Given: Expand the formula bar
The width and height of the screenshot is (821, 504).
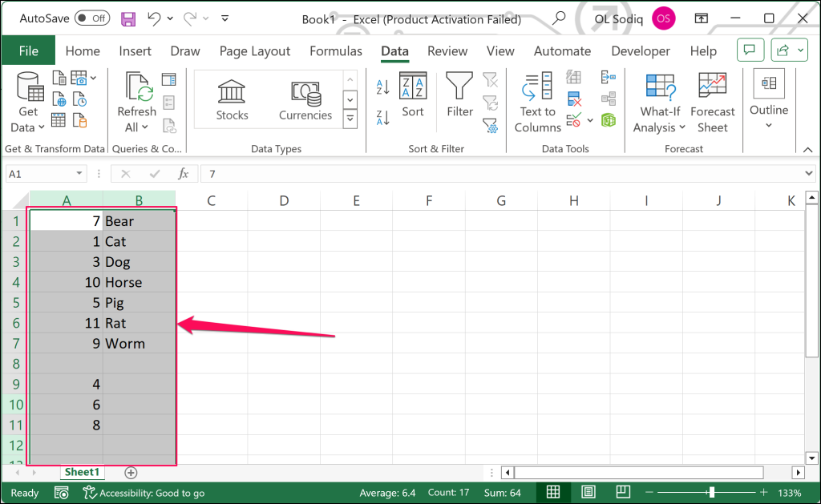Looking at the screenshot, I should 808,174.
